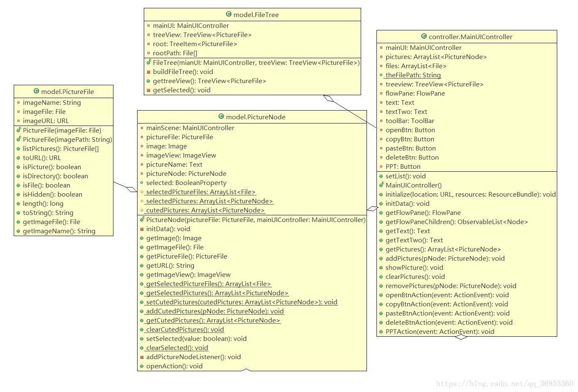This screenshot has width=578, height=392.
Task: Click aggregation diamond below FileTree class
Action: (329, 99)
